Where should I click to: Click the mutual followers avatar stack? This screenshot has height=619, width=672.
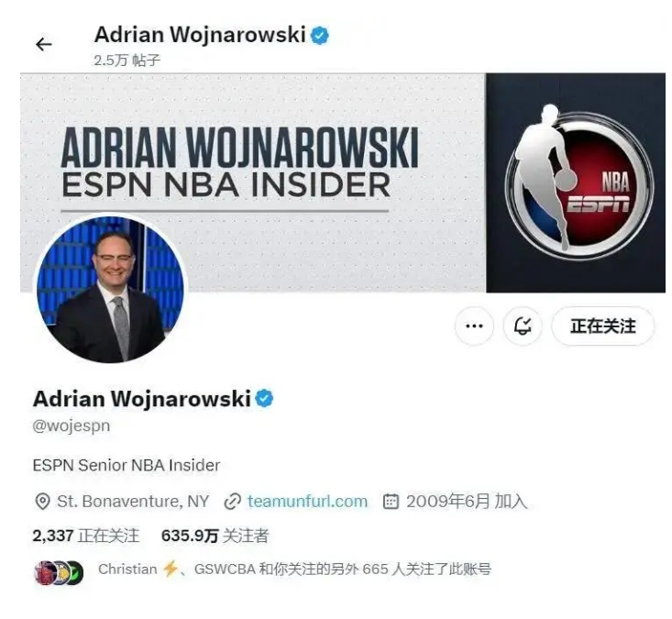[59, 572]
